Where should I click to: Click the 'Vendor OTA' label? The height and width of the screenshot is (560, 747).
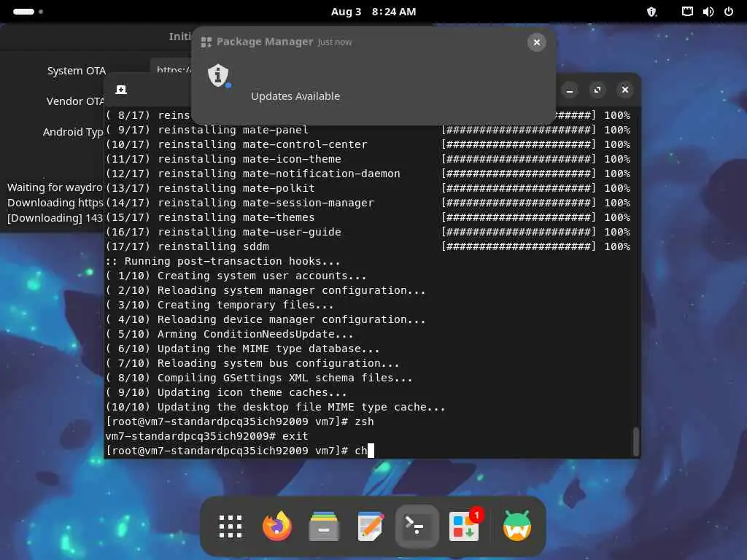[x=75, y=101]
